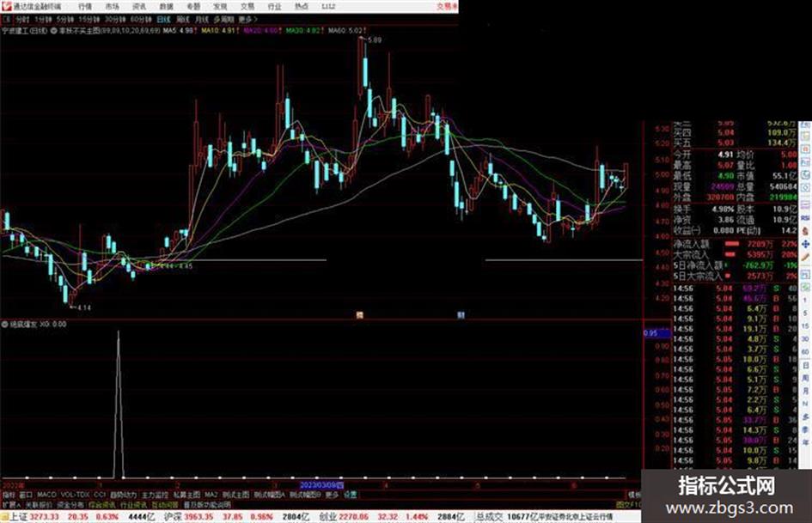The image size is (812, 523).
Task: Select the 主力监控 indicator tab
Action: pyautogui.click(x=155, y=495)
